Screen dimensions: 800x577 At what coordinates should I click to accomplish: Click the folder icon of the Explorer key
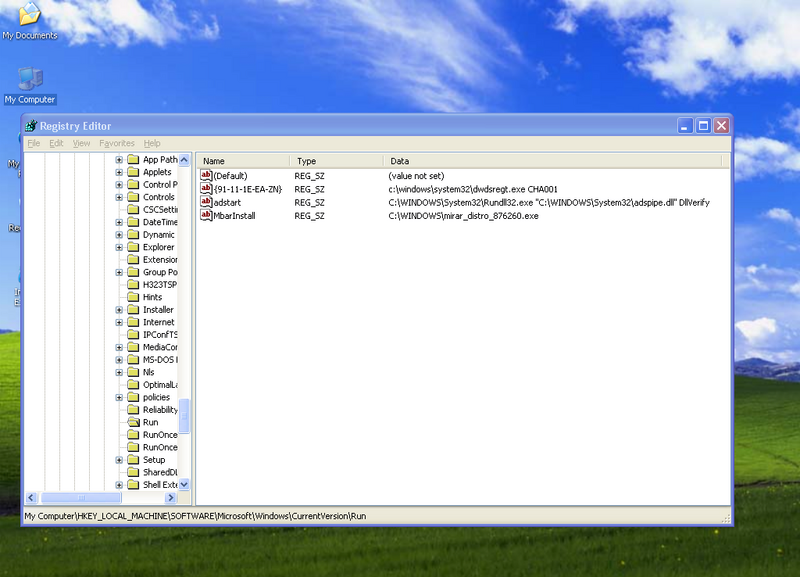tap(133, 247)
